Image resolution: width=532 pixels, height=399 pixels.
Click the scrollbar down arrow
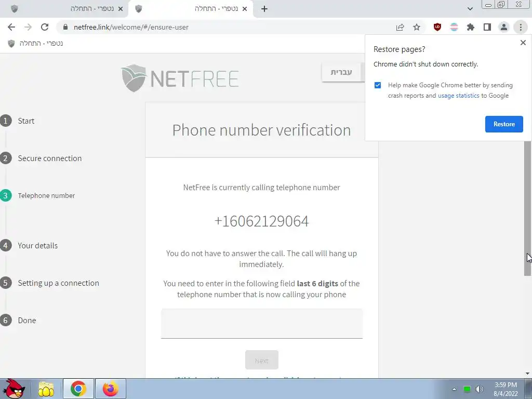click(527, 374)
